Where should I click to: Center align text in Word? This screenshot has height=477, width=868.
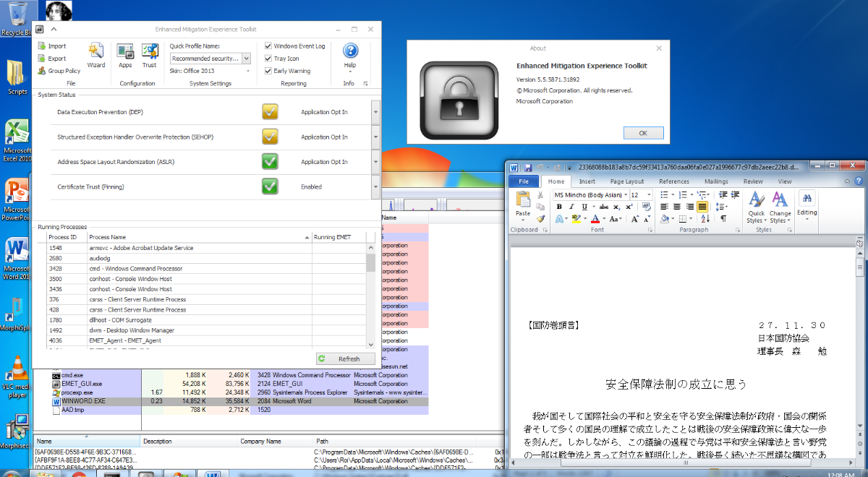coord(678,207)
